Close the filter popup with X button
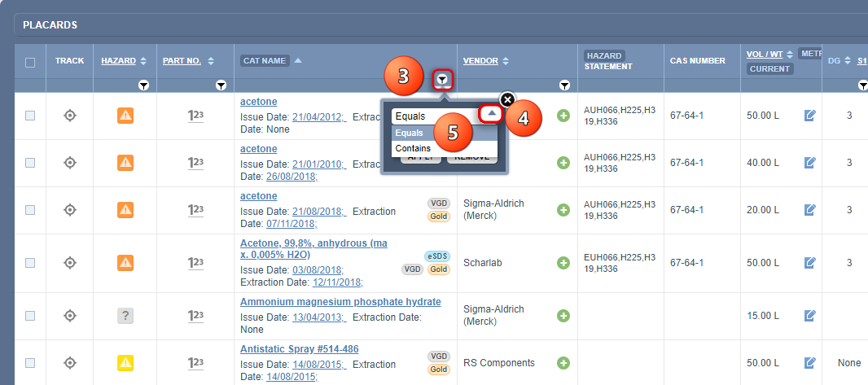Image resolution: width=868 pixels, height=385 pixels. click(x=507, y=99)
